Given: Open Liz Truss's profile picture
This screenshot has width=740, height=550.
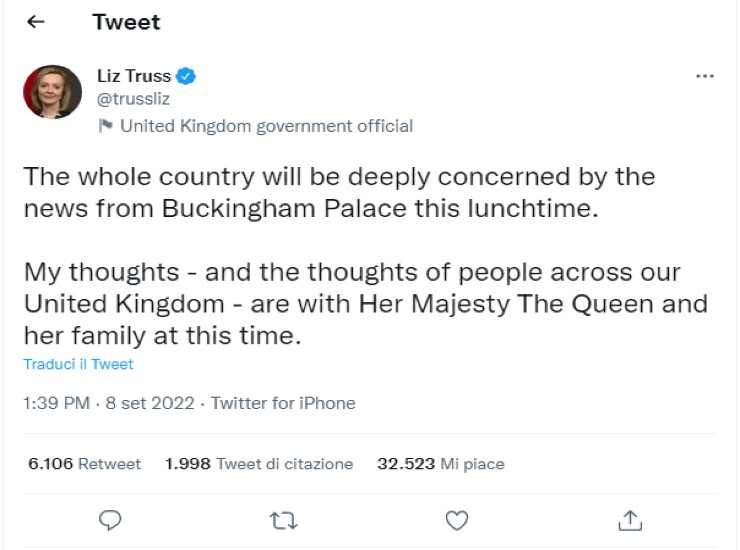Looking at the screenshot, I should (52, 92).
